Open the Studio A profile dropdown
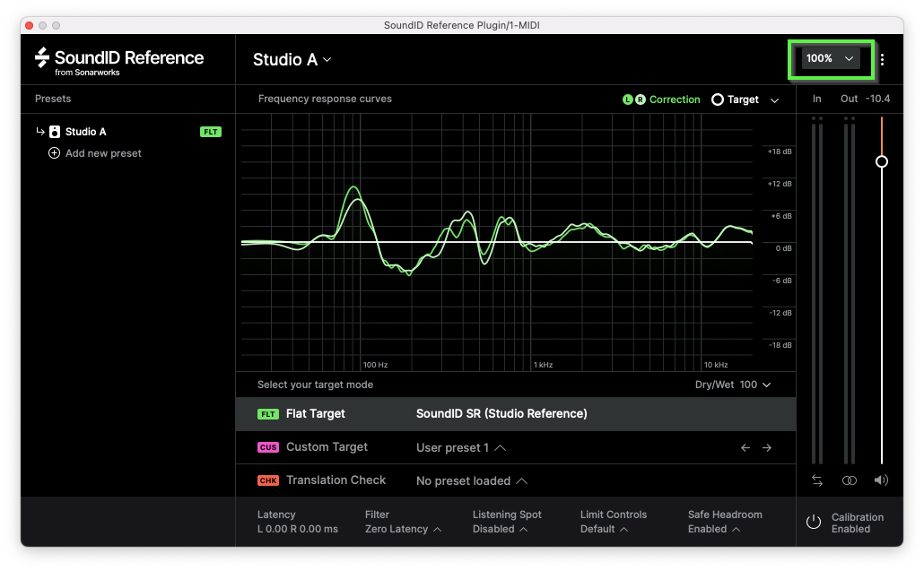The image size is (924, 571). click(292, 59)
